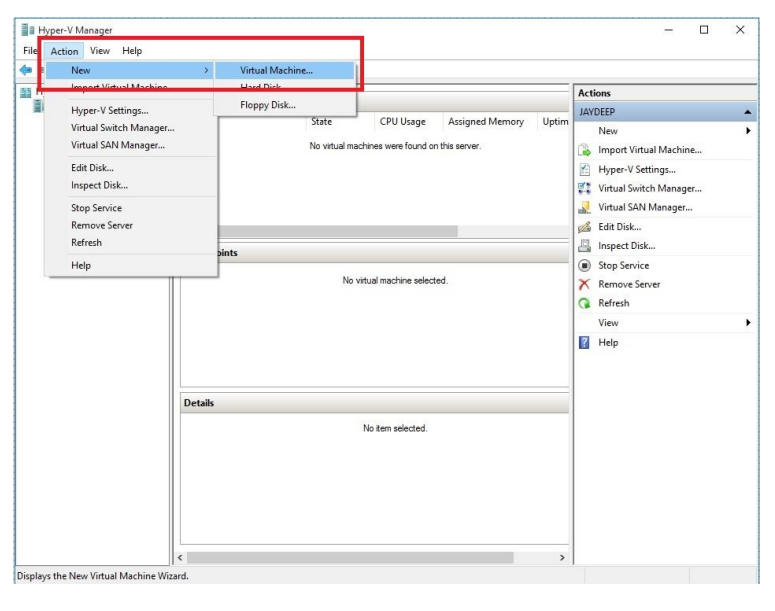Select Stop Service in Action menu
Viewport: 775px width, 611px height.
96,208
